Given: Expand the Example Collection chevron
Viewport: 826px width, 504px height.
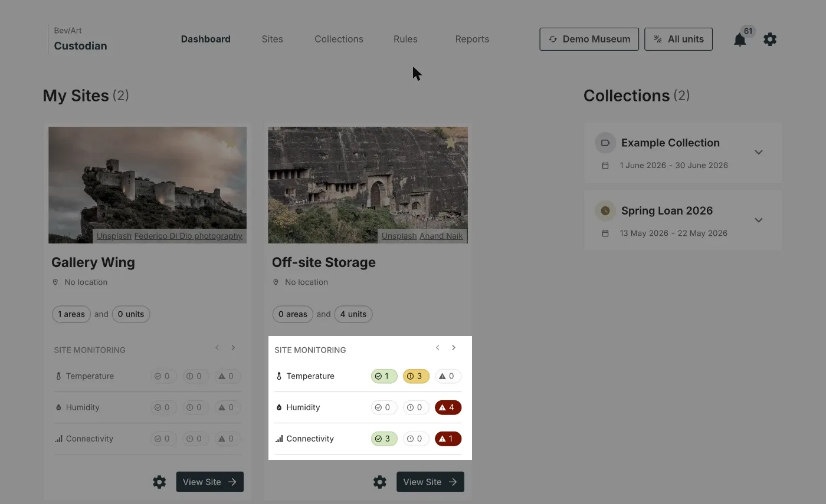Looking at the screenshot, I should click(759, 152).
